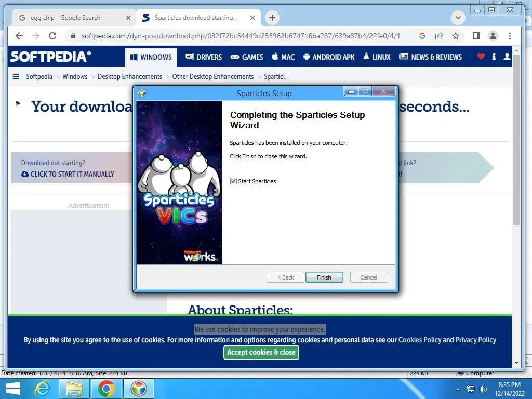Viewport: 532px width, 399px height.
Task: Open Chrome three-dot menu
Action: tap(510, 36)
